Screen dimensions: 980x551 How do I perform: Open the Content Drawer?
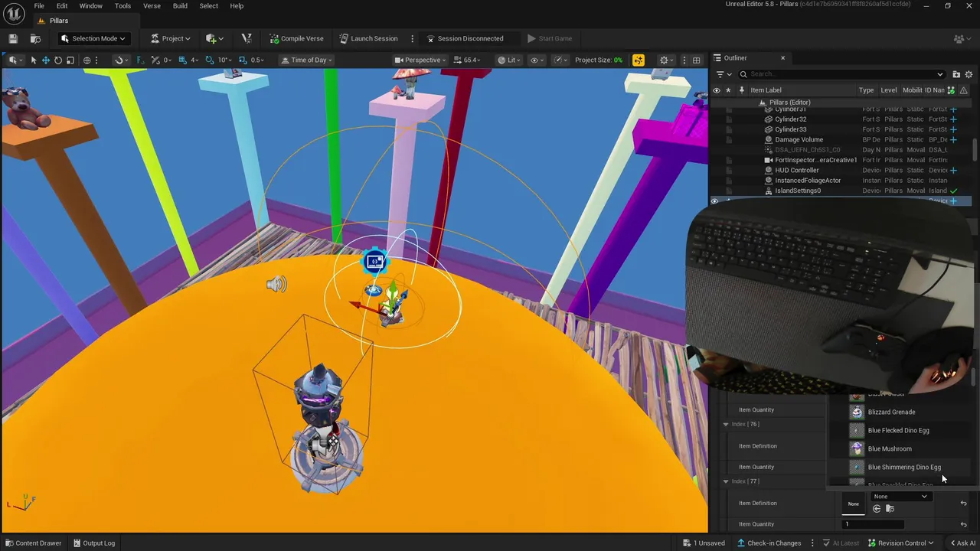click(32, 543)
